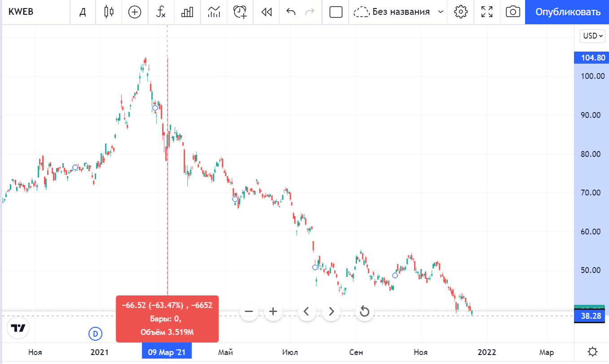Screen dimensions: 609x364
Task: Undo the last chart action
Action: 291,12
